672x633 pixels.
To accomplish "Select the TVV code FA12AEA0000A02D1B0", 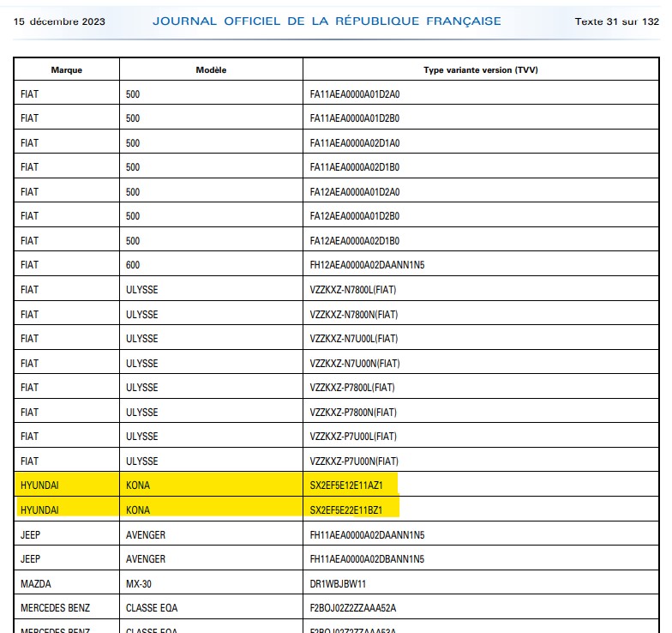I will (x=355, y=241).
